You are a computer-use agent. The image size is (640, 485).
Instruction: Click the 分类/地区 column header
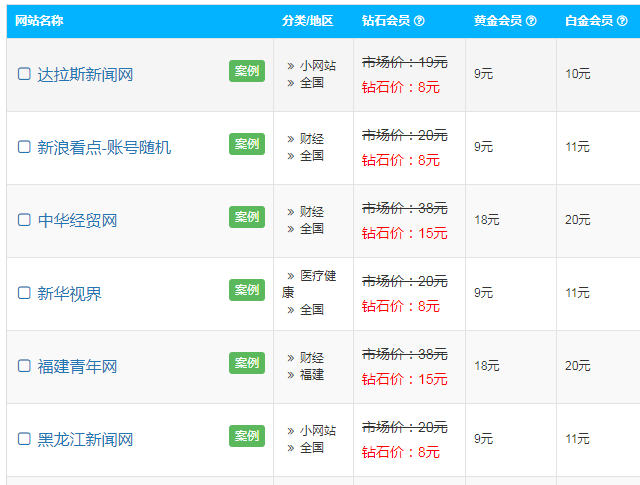tap(308, 20)
